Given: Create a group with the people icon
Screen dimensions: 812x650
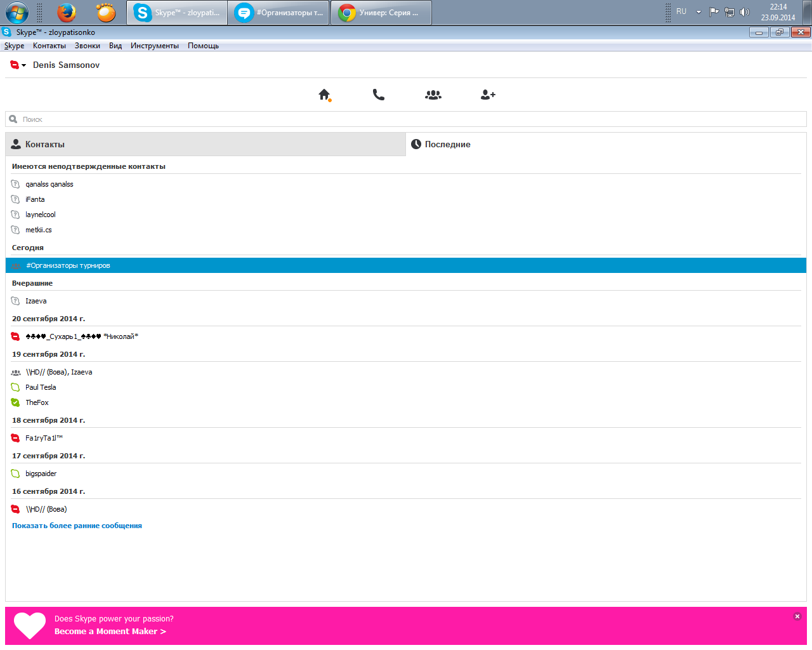Looking at the screenshot, I should coord(433,95).
